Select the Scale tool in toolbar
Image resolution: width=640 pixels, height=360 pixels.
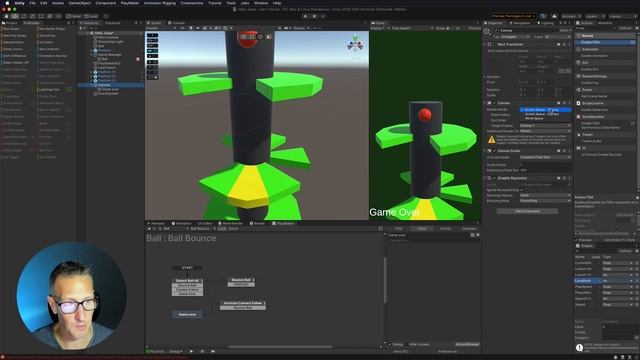pyautogui.click(x=32, y=16)
